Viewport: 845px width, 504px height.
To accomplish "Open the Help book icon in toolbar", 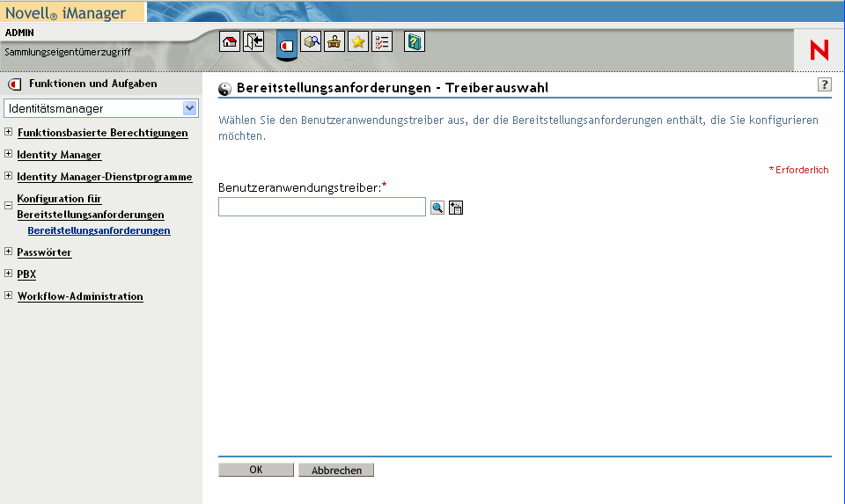I will pos(415,41).
